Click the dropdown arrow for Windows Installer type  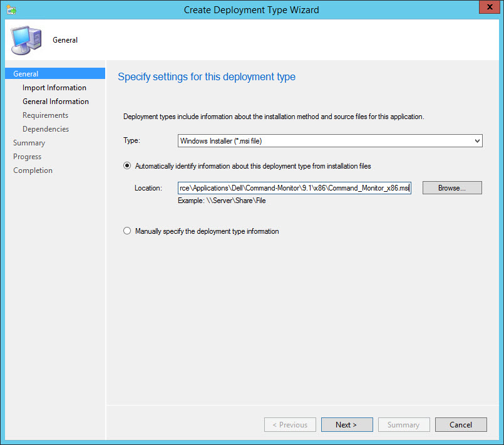pyautogui.click(x=477, y=141)
